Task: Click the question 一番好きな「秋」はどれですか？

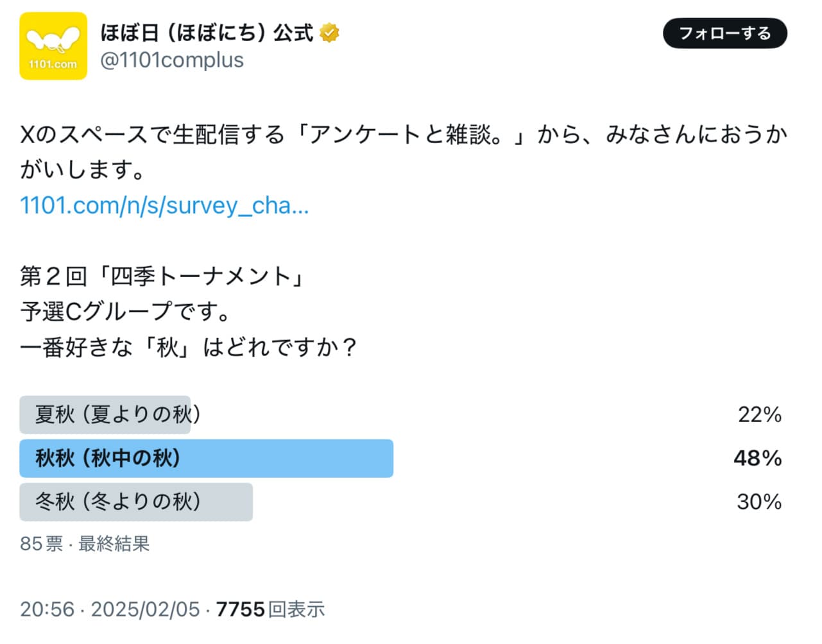Action: click(x=189, y=347)
